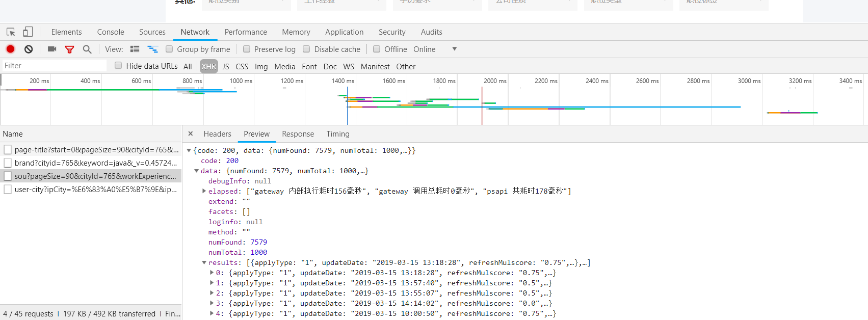
Task: Click the capture screenshots camera icon
Action: click(x=51, y=49)
